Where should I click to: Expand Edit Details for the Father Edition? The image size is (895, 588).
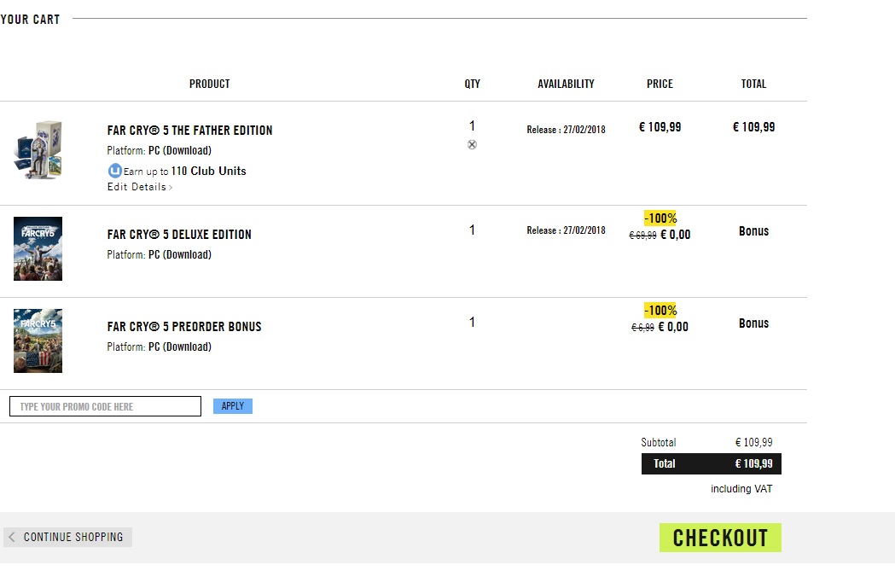(137, 187)
